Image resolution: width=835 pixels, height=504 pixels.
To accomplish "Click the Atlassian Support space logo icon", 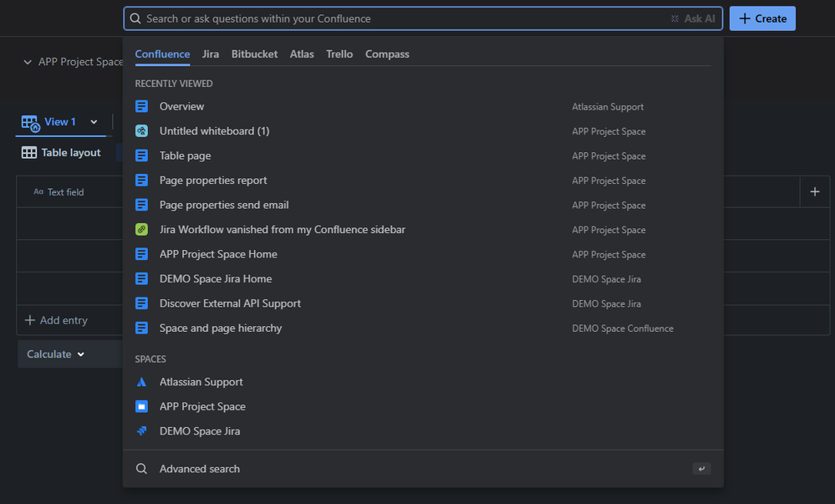I will (x=141, y=382).
